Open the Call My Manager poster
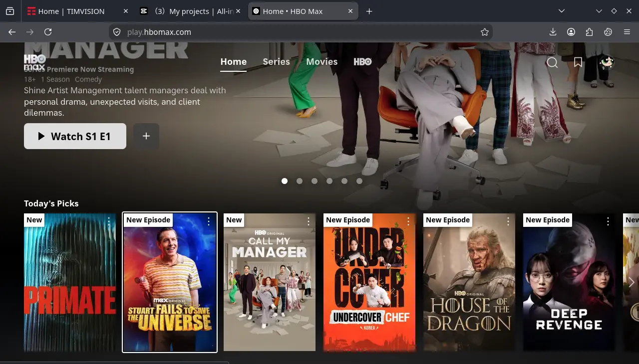The height and width of the screenshot is (364, 639). coord(270,282)
